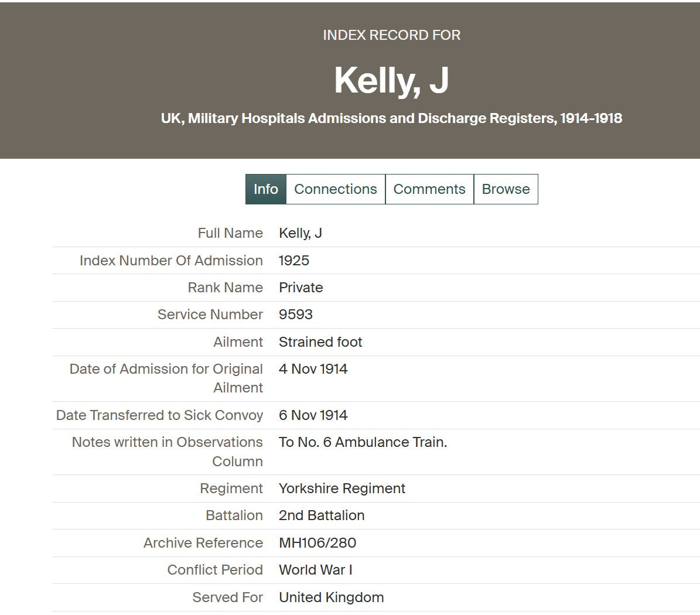Click the archive reference MH106/280
The height and width of the screenshot is (615, 700).
pyautogui.click(x=317, y=543)
